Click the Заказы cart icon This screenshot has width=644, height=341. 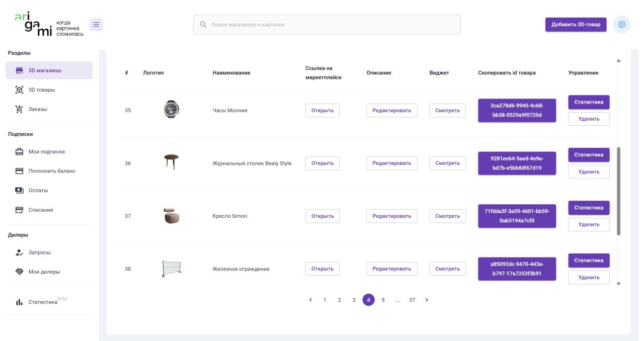[20, 109]
